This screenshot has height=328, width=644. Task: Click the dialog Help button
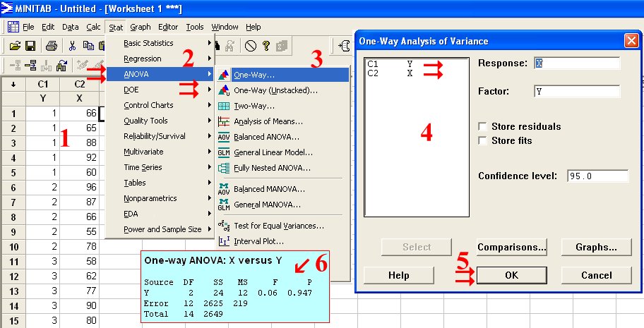pyautogui.click(x=398, y=275)
